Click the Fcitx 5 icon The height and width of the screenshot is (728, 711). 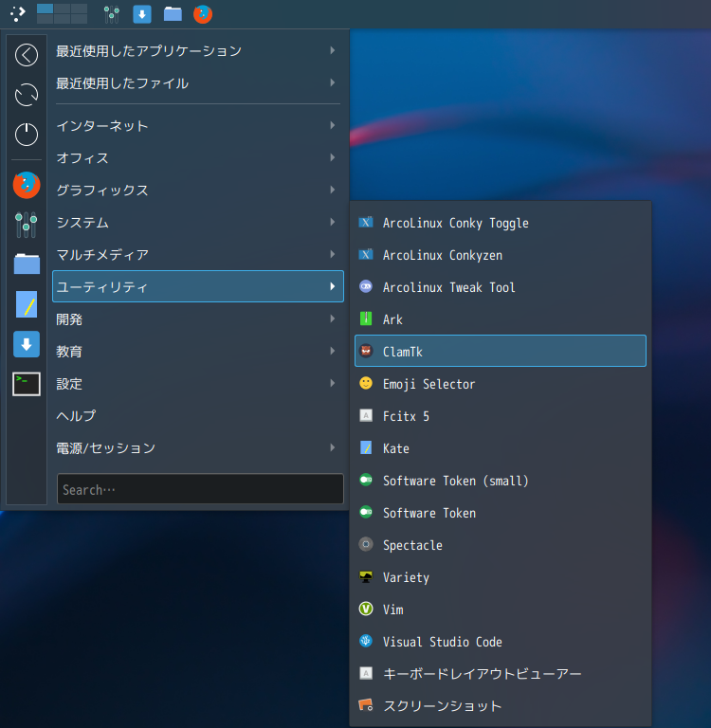tap(366, 415)
